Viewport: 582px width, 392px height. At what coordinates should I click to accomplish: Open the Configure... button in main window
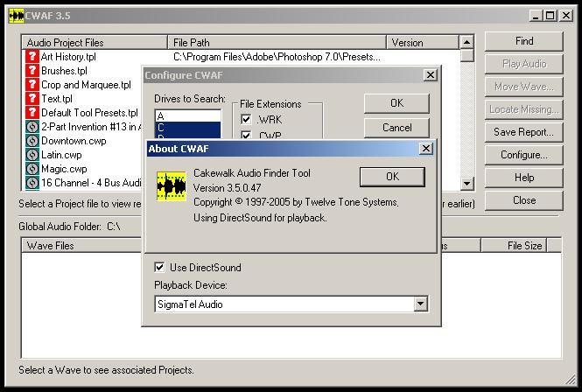[524, 155]
